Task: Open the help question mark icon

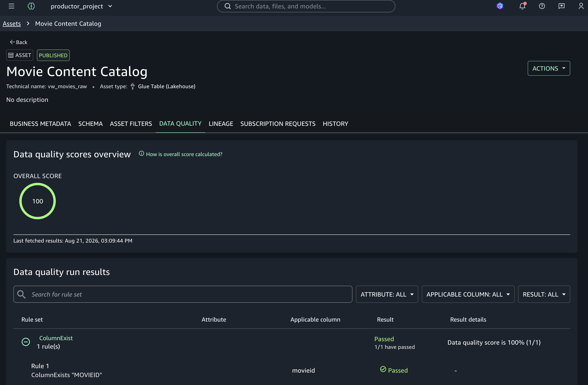Action: pyautogui.click(x=542, y=6)
